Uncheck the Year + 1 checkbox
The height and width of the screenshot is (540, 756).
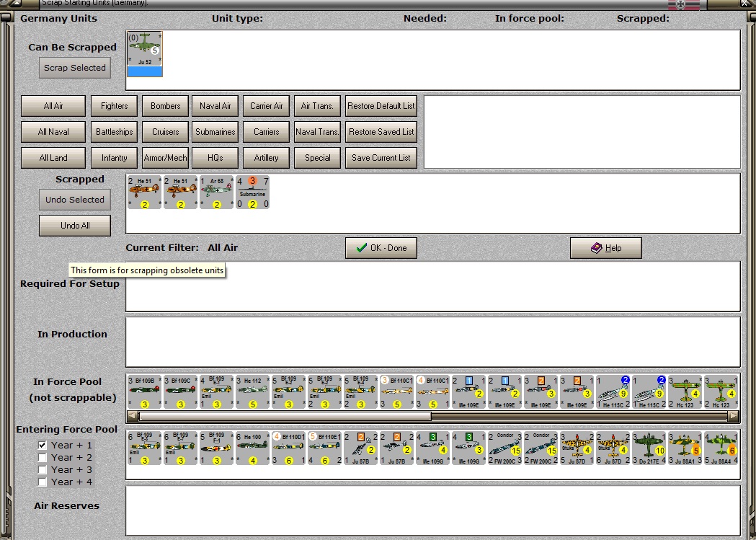tap(43, 445)
